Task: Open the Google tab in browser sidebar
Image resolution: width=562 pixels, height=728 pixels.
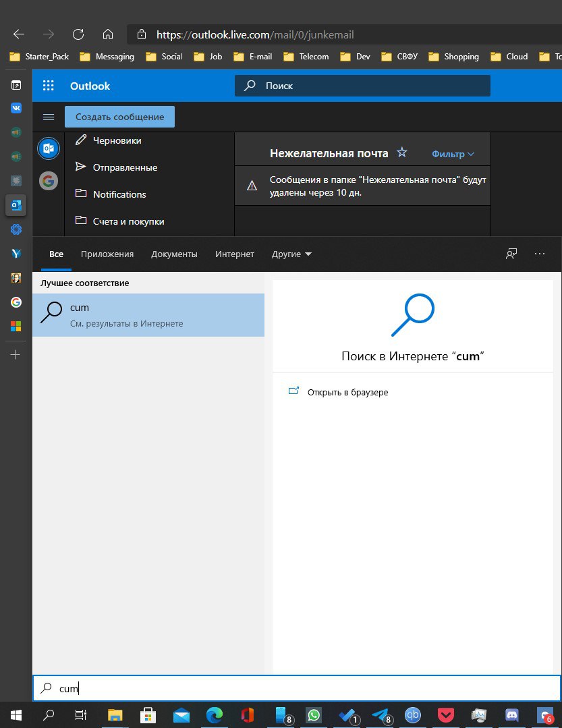Action: [x=16, y=302]
